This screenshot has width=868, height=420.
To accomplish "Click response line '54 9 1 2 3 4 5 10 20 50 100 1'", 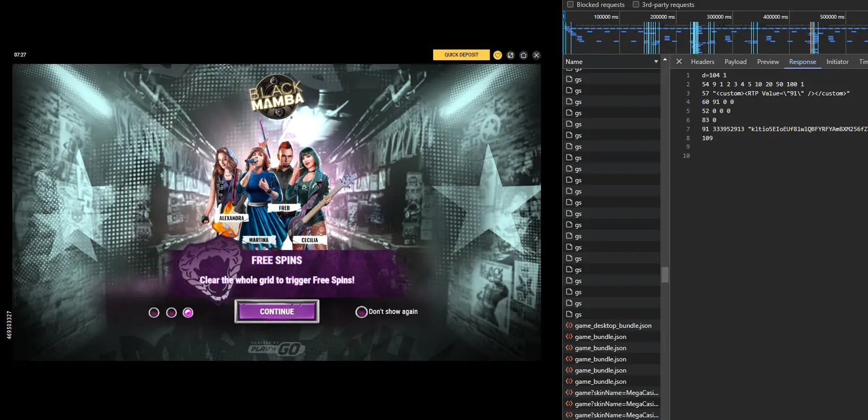I will (753, 84).
